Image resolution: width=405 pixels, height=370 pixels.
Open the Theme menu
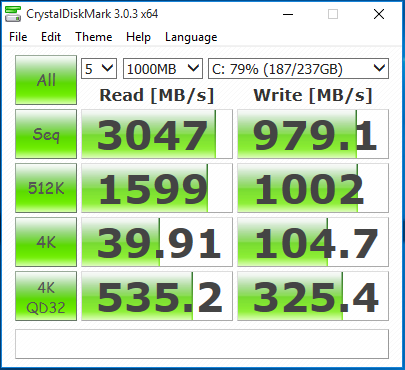pyautogui.click(x=94, y=37)
